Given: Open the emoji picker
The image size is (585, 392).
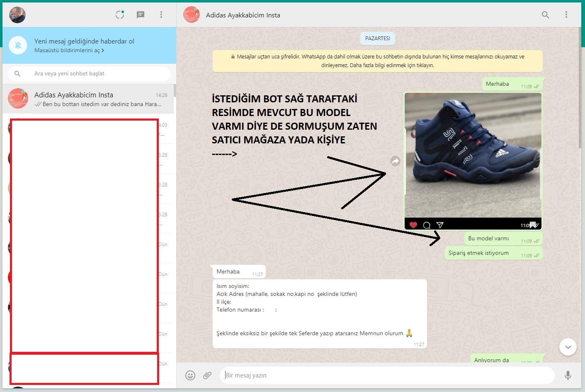Looking at the screenshot, I should coord(190,375).
